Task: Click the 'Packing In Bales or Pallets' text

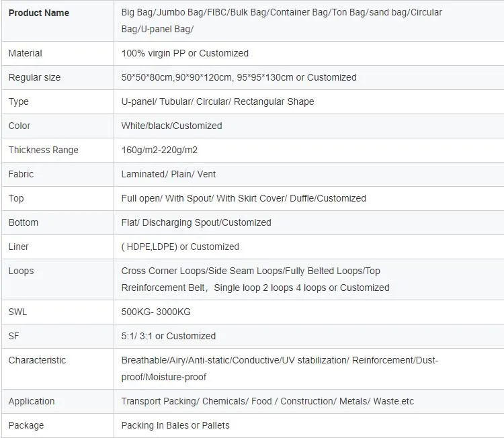Action: (x=175, y=425)
